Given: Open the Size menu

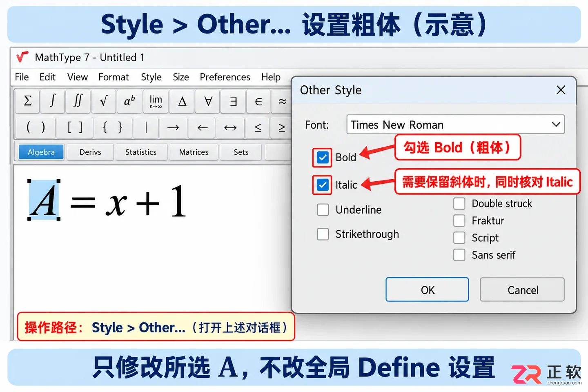Looking at the screenshot, I should coord(181,77).
